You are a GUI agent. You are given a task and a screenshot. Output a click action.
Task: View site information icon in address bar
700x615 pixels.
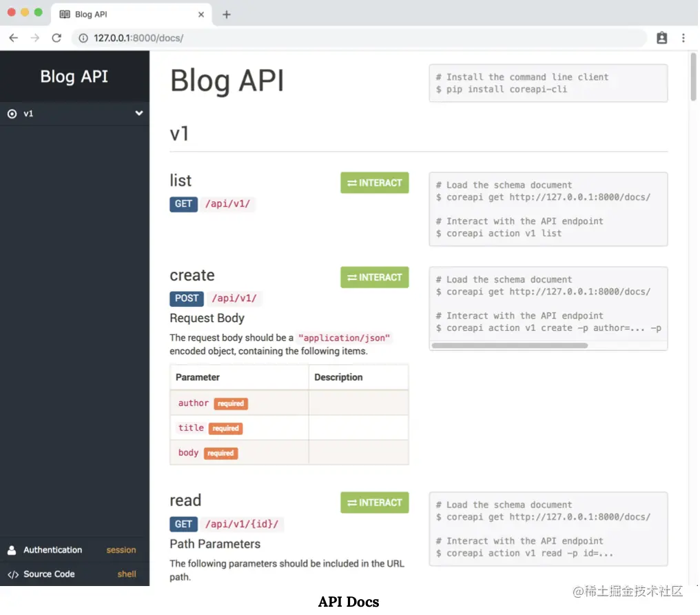83,38
